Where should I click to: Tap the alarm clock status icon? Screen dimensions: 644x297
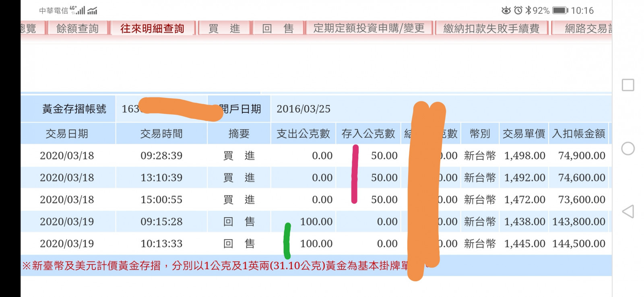[x=518, y=10]
